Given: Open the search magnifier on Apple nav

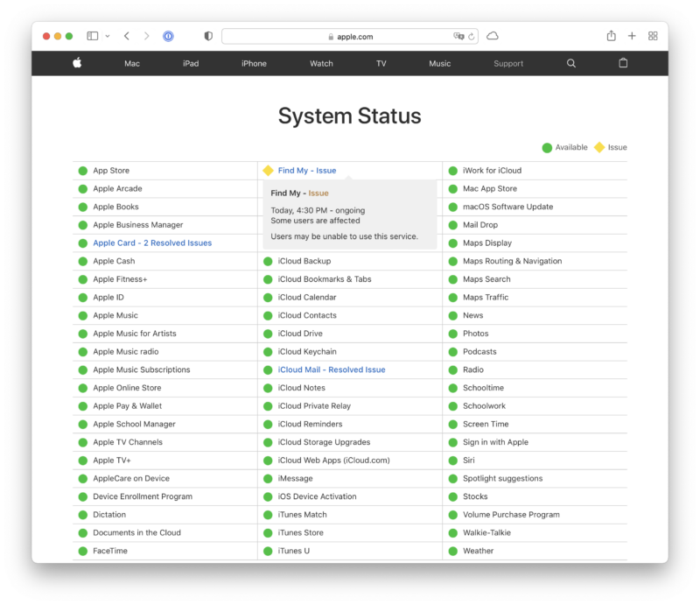Looking at the screenshot, I should tap(571, 63).
